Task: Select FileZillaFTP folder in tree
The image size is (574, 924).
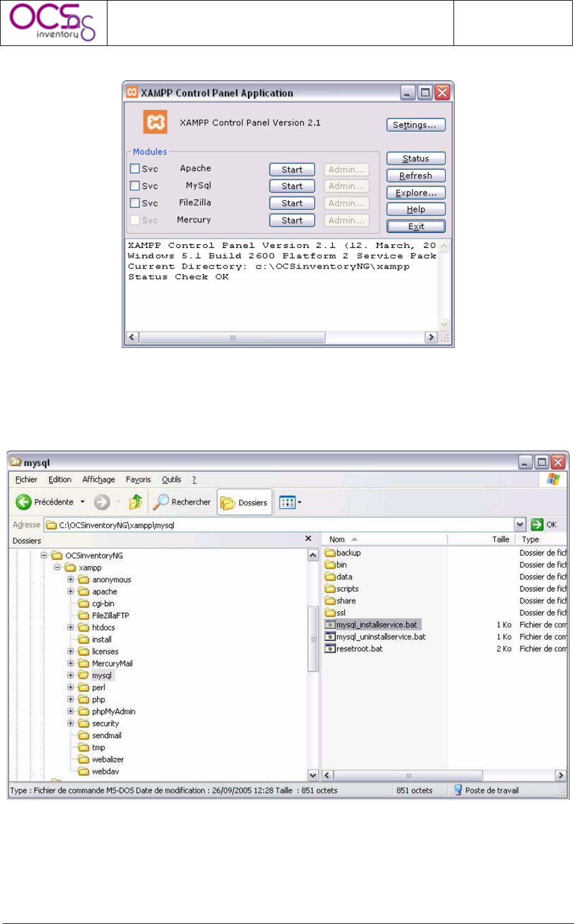Action: point(104,615)
